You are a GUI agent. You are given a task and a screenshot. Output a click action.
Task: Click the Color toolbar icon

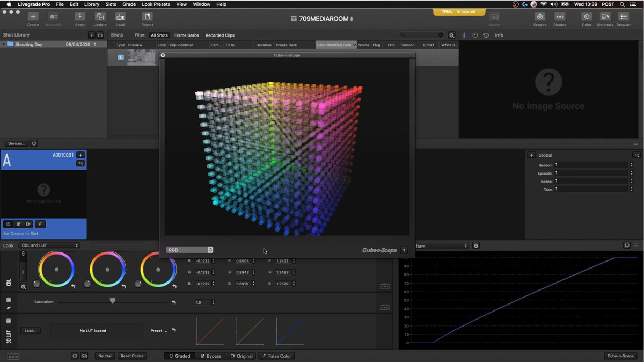pyautogui.click(x=587, y=17)
